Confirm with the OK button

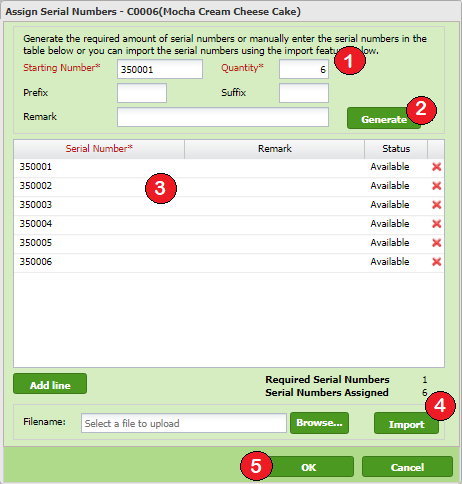[x=308, y=467]
